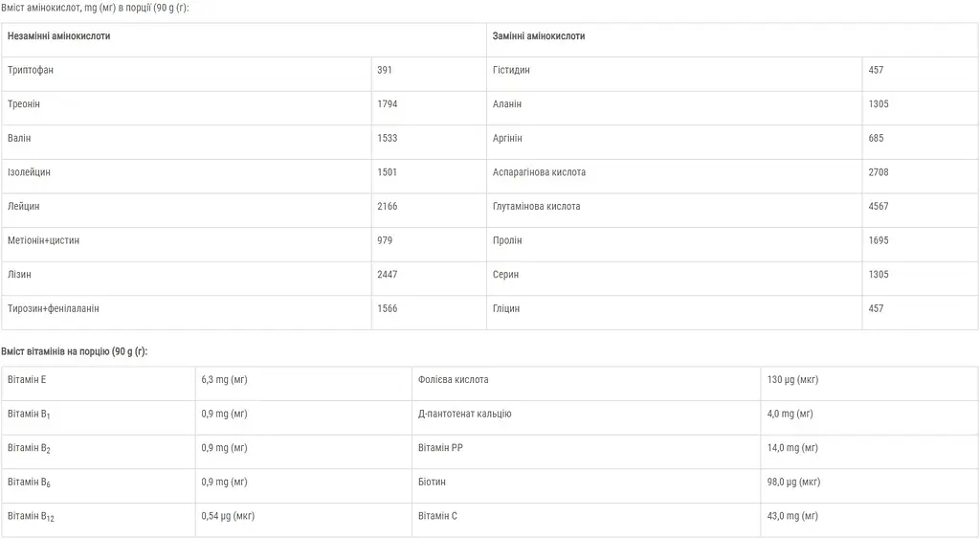Click the Аспарагінова кислота value 2708

[878, 172]
